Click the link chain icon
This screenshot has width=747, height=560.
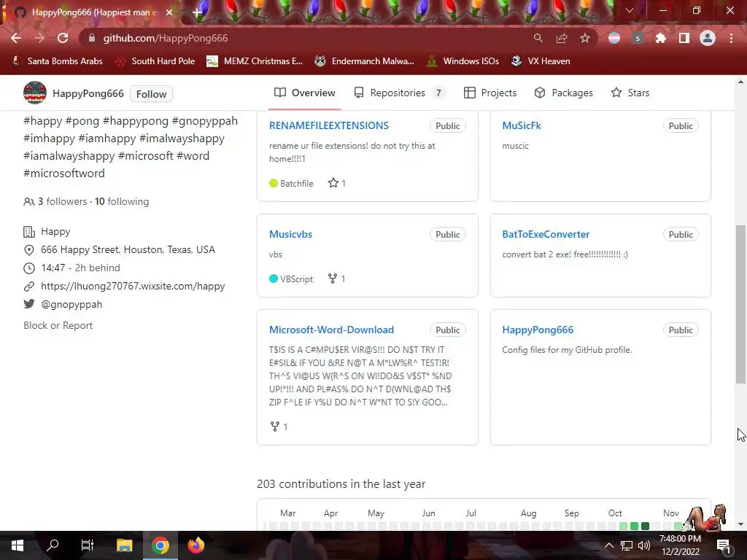29,286
